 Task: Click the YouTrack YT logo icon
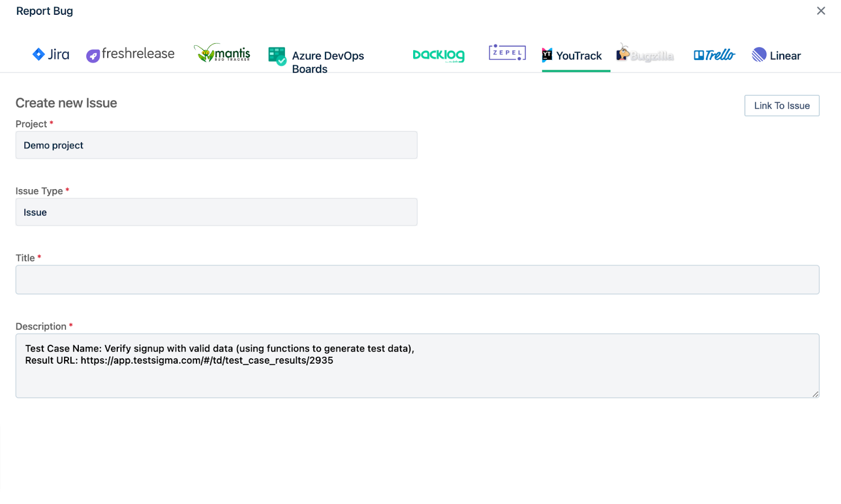(x=547, y=54)
